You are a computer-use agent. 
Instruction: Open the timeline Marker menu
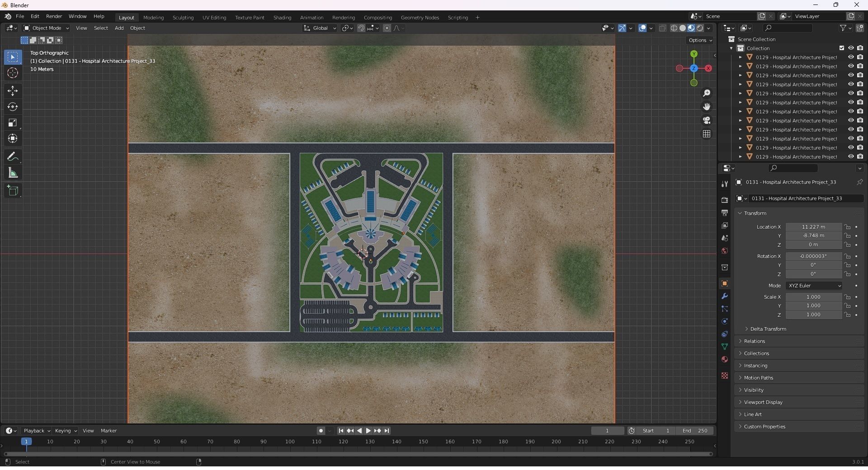[x=108, y=431]
